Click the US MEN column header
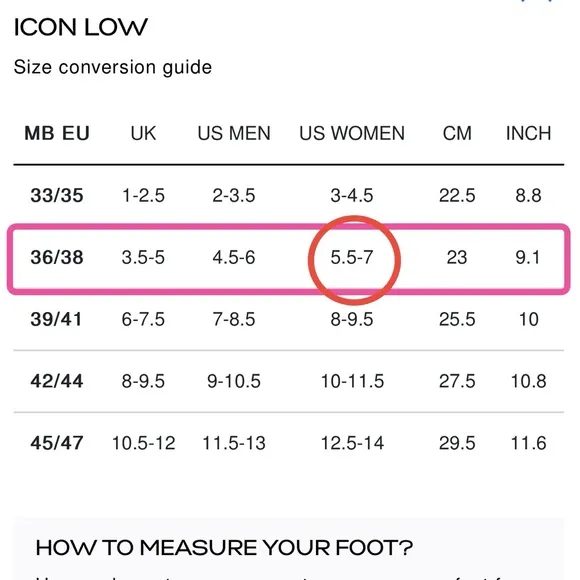The height and width of the screenshot is (580, 580). [x=234, y=133]
